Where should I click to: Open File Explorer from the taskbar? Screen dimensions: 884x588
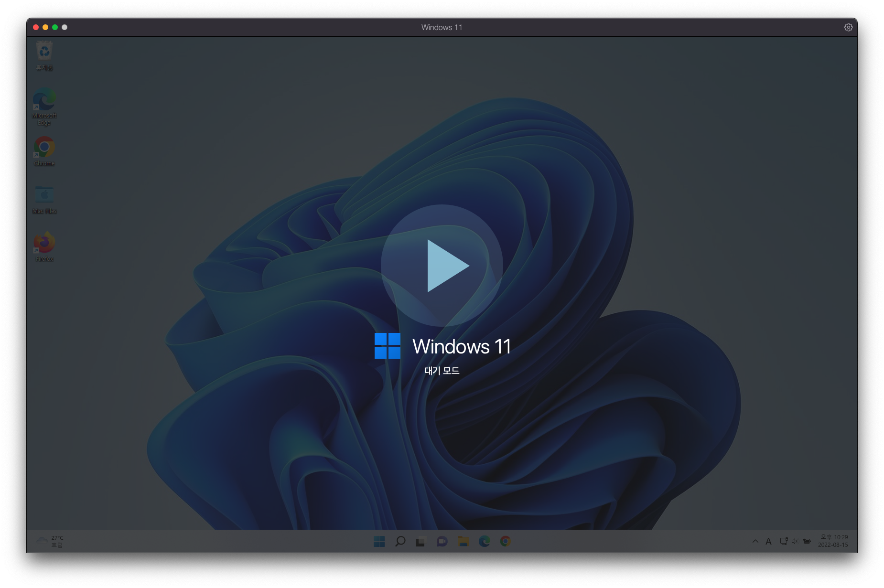(x=463, y=541)
